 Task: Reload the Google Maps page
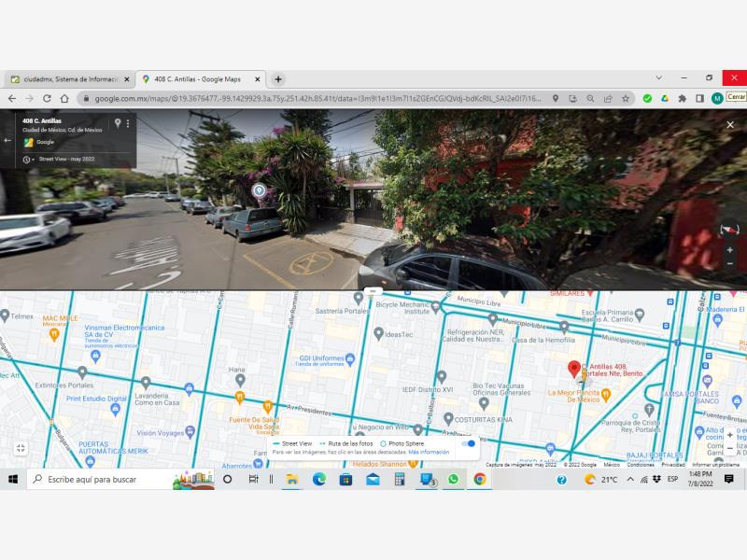pos(47,99)
